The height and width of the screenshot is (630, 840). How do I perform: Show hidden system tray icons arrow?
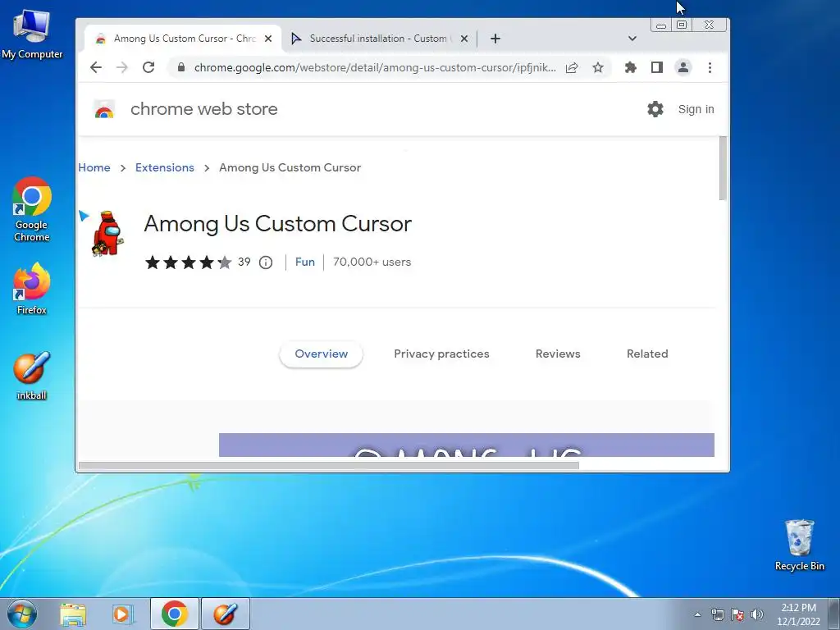tap(697, 614)
